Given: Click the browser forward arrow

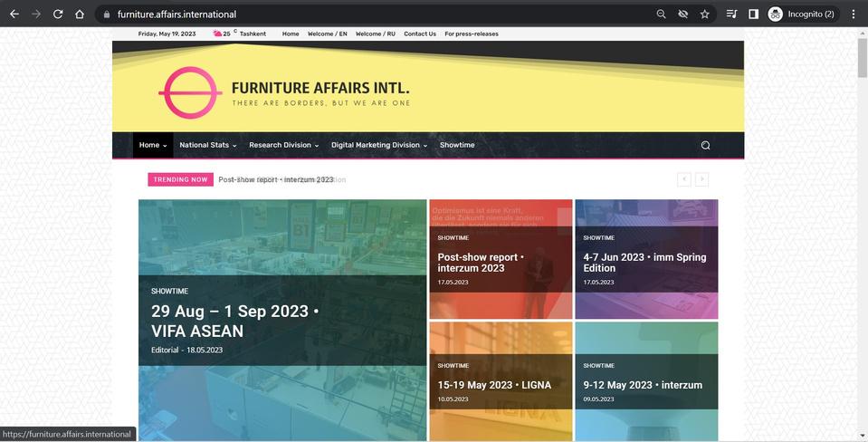Looking at the screenshot, I should (36, 14).
